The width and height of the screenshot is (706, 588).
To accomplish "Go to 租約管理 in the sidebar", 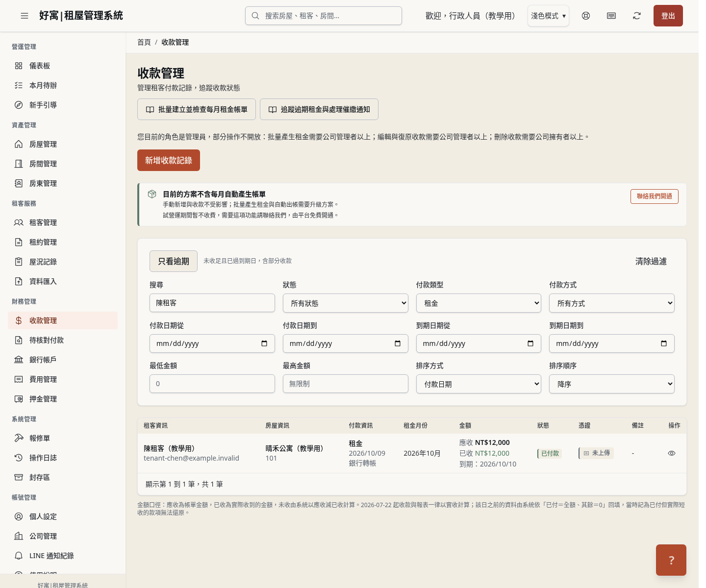I will (x=63, y=242).
